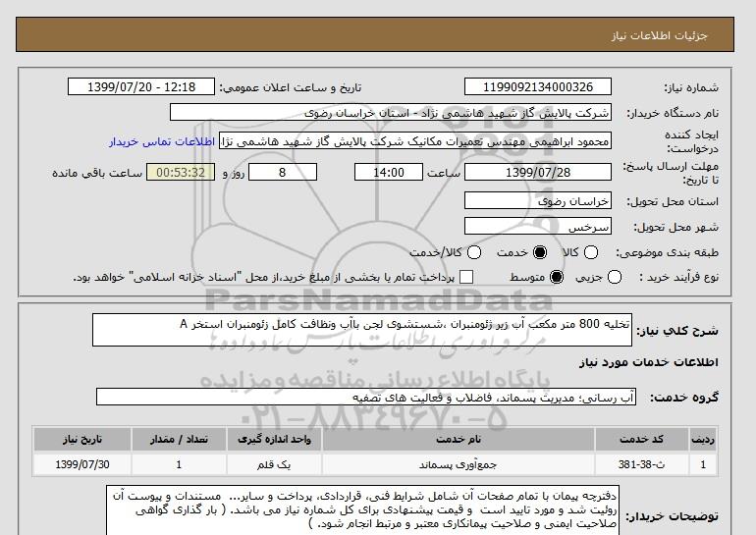The image size is (756, 535).
Task: Click the واحد اندازه گیری column header
Action: [274, 439]
